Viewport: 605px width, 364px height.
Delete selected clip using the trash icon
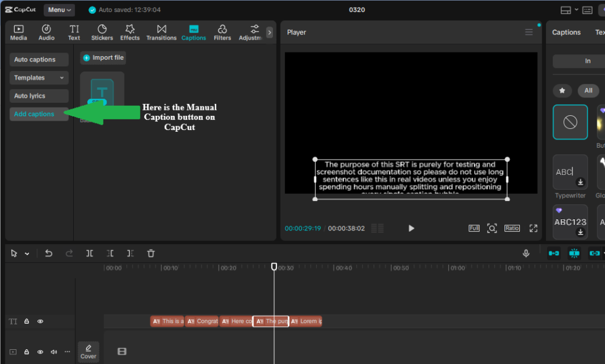tap(151, 253)
